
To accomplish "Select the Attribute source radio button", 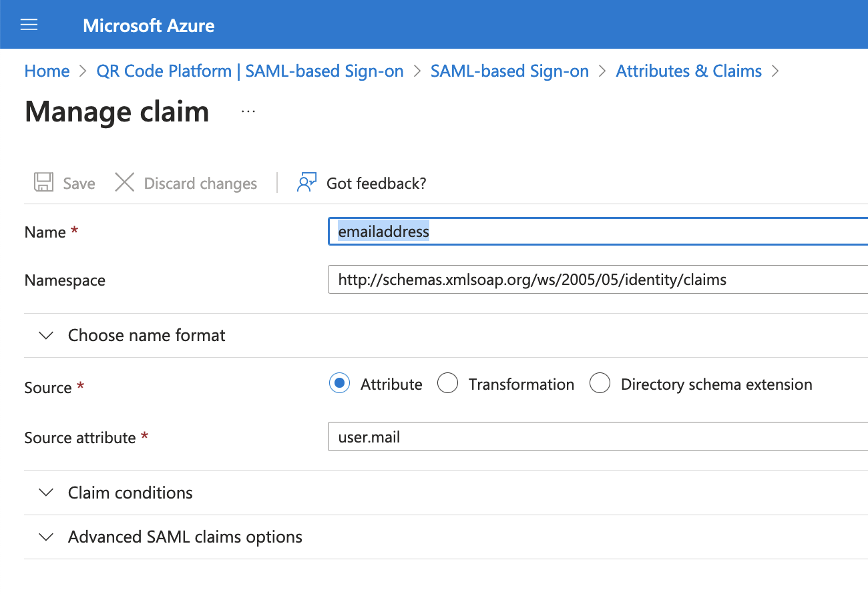I will click(x=340, y=384).
